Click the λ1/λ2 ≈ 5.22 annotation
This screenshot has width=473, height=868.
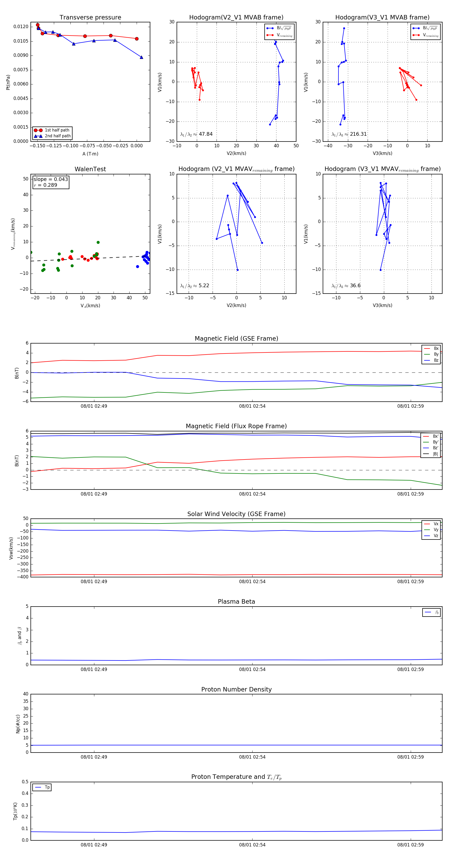click(x=194, y=286)
